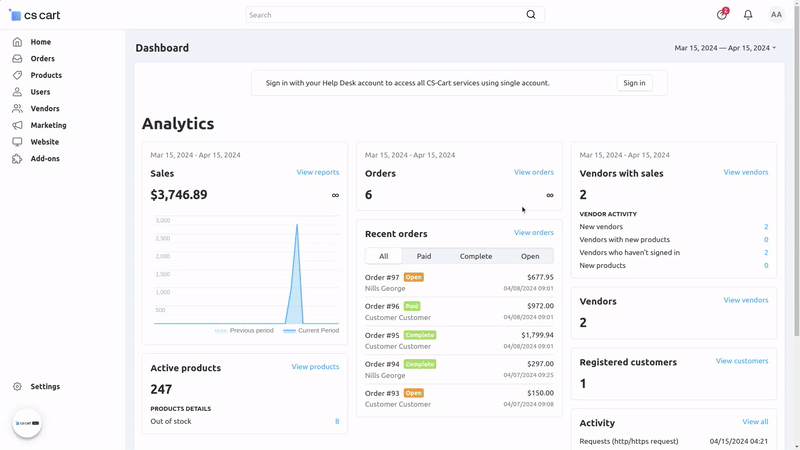Click the Marketing megaphone icon in sidebar
This screenshot has height=450, width=800.
pyautogui.click(x=17, y=125)
